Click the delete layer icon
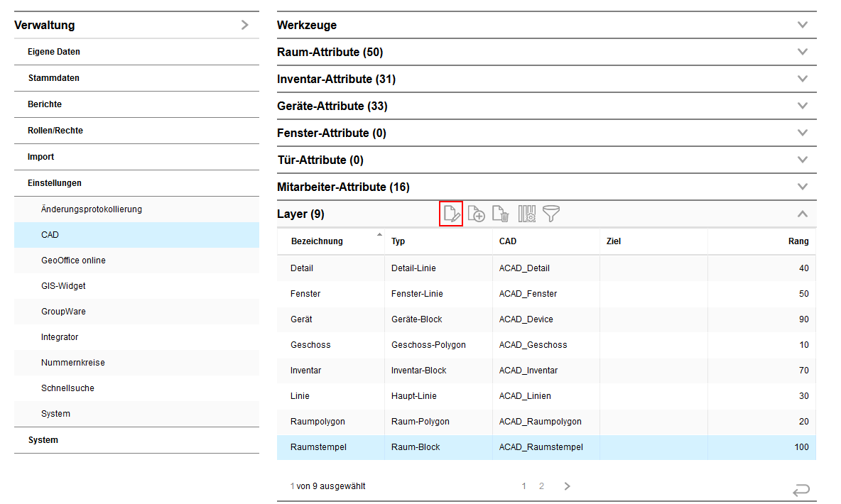 501,214
